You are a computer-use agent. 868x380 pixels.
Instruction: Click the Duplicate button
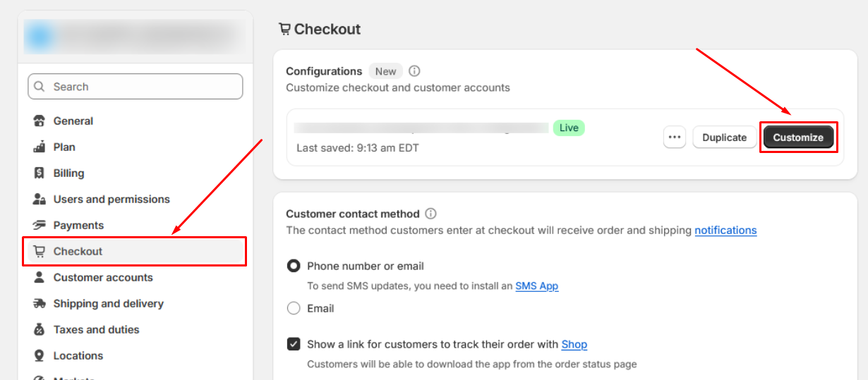(x=725, y=137)
